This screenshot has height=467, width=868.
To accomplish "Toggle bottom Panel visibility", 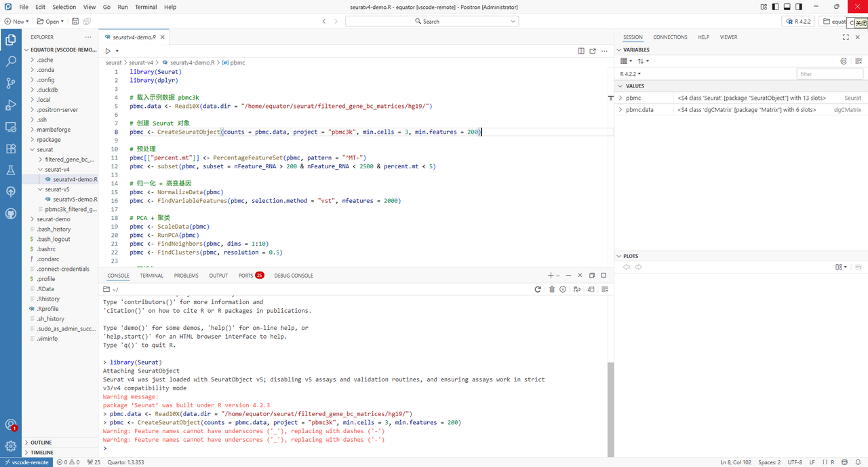I will [x=787, y=7].
